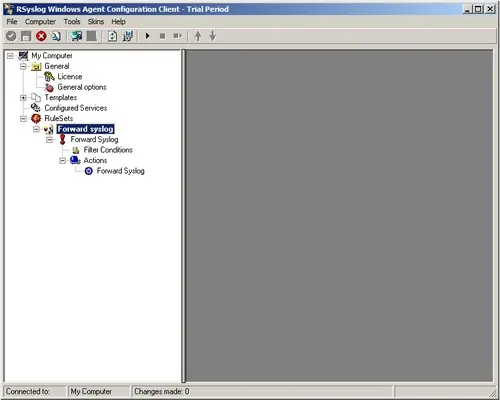Click the connect to computer toolbar icon
Screen dimensions: 500x400
pos(76,36)
